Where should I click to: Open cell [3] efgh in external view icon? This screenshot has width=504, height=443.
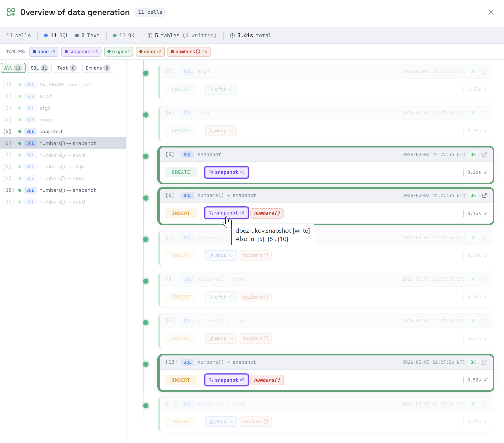(x=484, y=71)
